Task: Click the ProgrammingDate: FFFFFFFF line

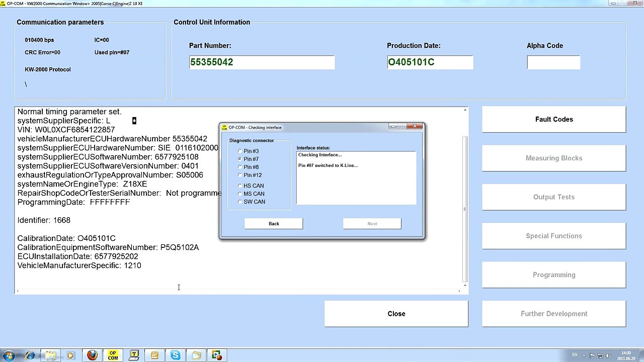Action: point(73,202)
